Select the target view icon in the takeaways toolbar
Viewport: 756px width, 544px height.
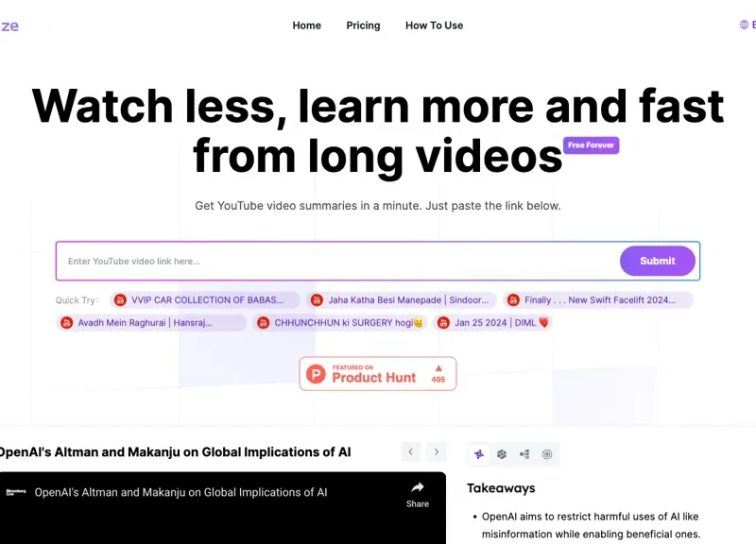click(547, 454)
